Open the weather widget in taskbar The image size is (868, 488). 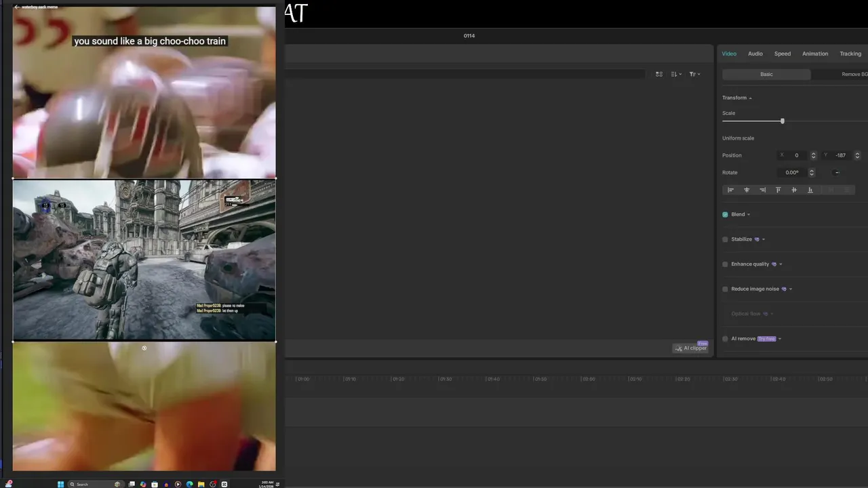tap(9, 484)
